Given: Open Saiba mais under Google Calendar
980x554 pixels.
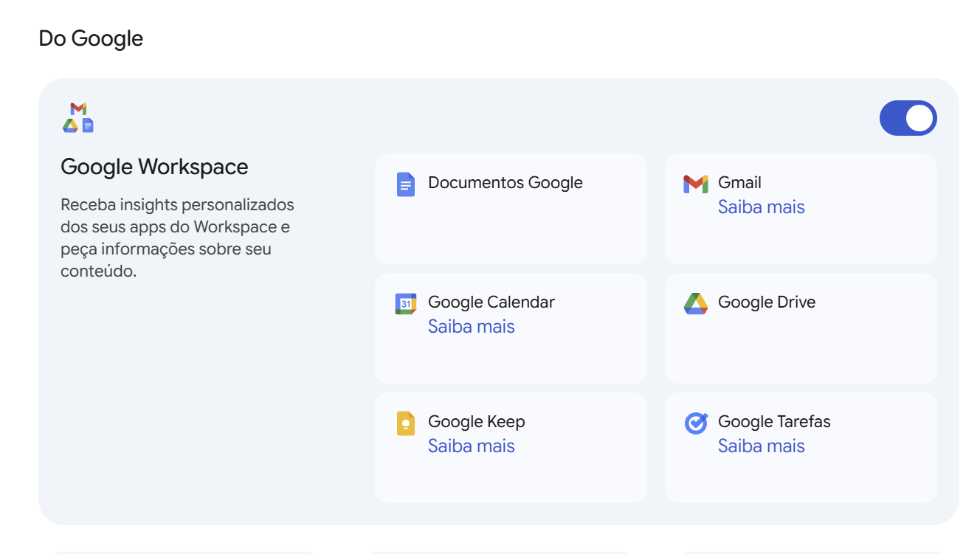Looking at the screenshot, I should (x=471, y=327).
